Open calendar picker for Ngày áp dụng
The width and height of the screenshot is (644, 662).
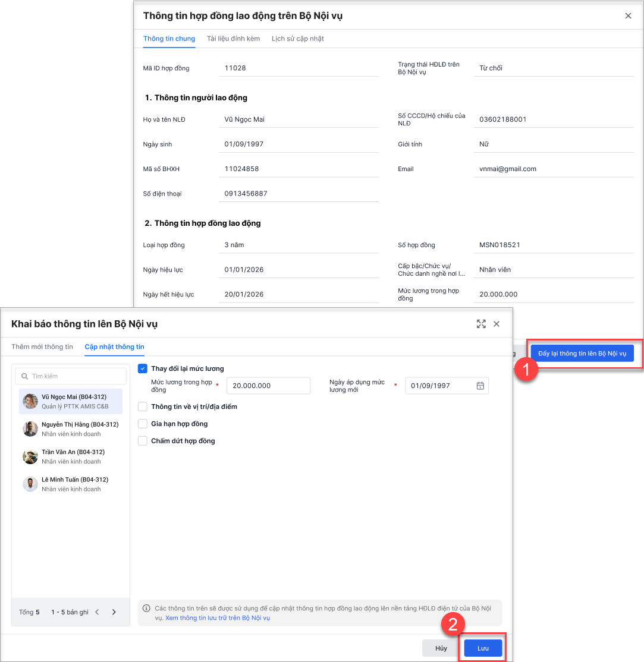click(x=480, y=386)
